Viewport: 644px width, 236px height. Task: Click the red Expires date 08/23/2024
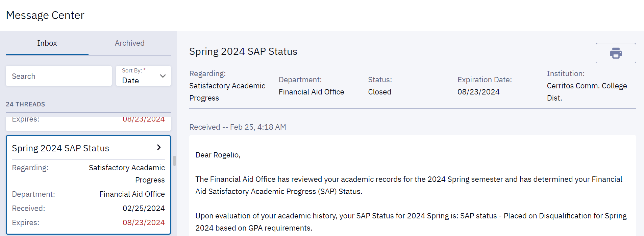point(144,222)
